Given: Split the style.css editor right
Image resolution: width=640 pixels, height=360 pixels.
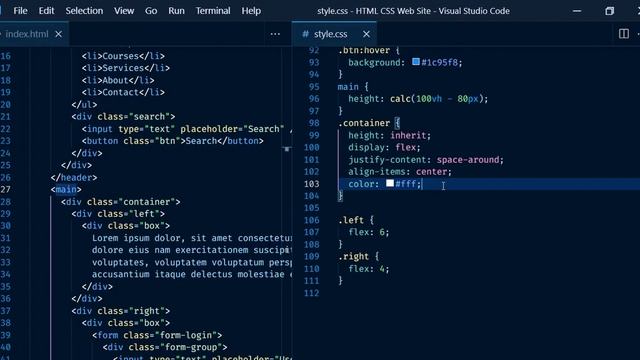Looking at the screenshot, I should point(624,34).
